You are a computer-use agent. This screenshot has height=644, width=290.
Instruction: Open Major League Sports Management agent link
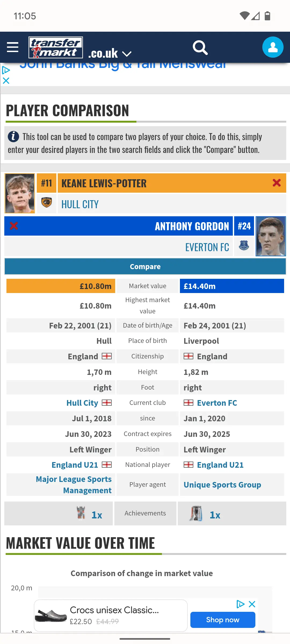pyautogui.click(x=74, y=485)
